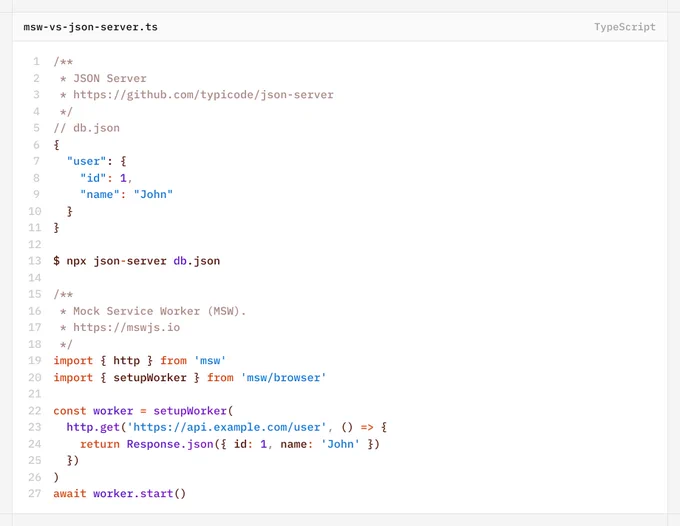
Task: Click setupWorker in the line 20 import
Action: coord(150,377)
